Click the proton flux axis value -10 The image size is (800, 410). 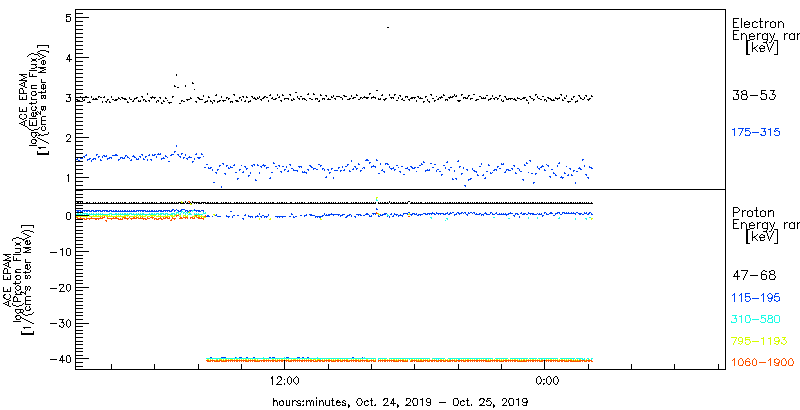click(x=60, y=252)
